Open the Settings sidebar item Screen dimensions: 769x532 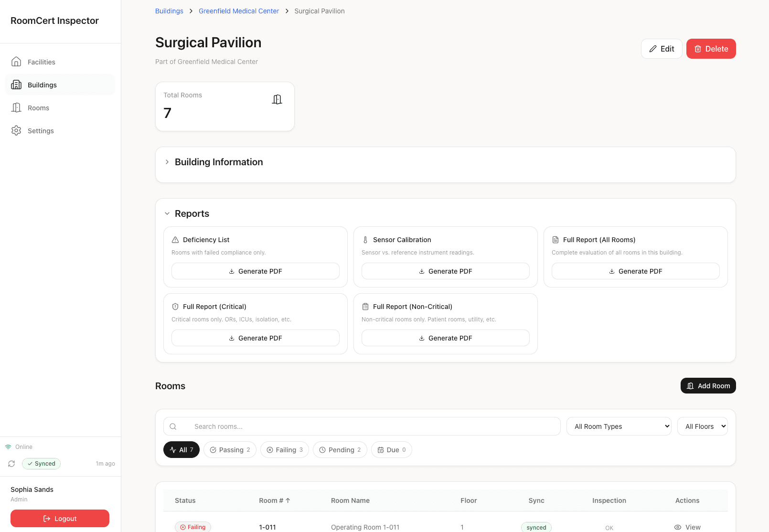click(60, 131)
